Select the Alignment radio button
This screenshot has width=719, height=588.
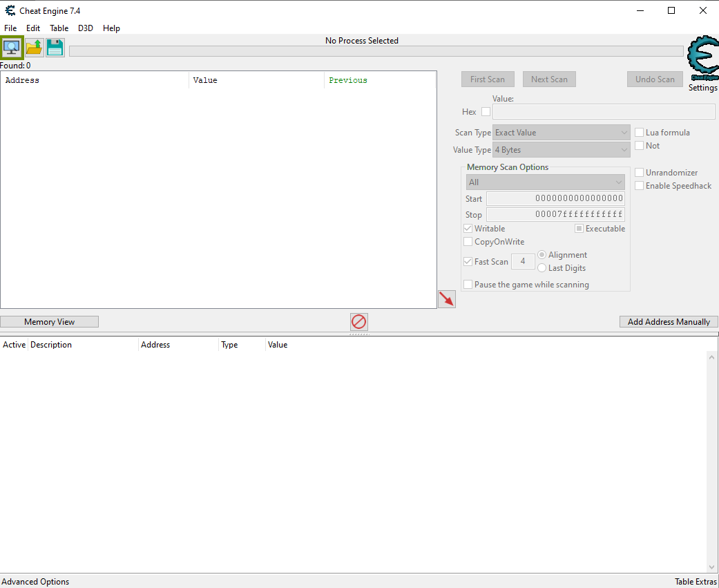point(541,254)
